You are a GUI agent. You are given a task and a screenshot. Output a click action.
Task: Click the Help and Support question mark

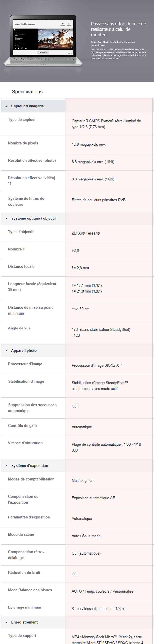pyautogui.click(x=69, y=24)
